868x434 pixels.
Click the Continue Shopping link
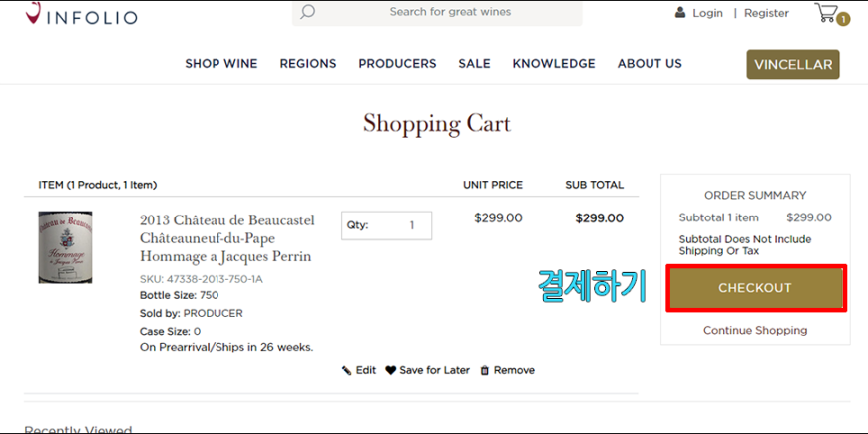(x=755, y=330)
